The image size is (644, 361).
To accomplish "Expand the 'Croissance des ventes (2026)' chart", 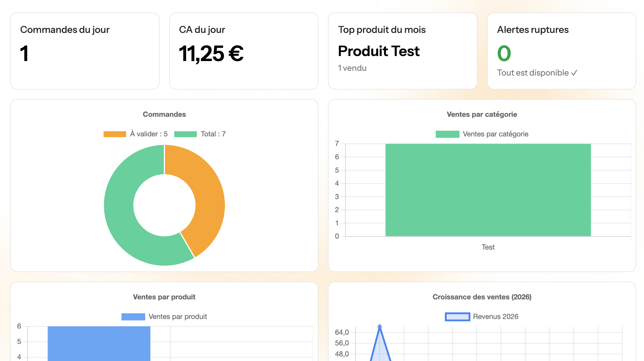I will (482, 297).
